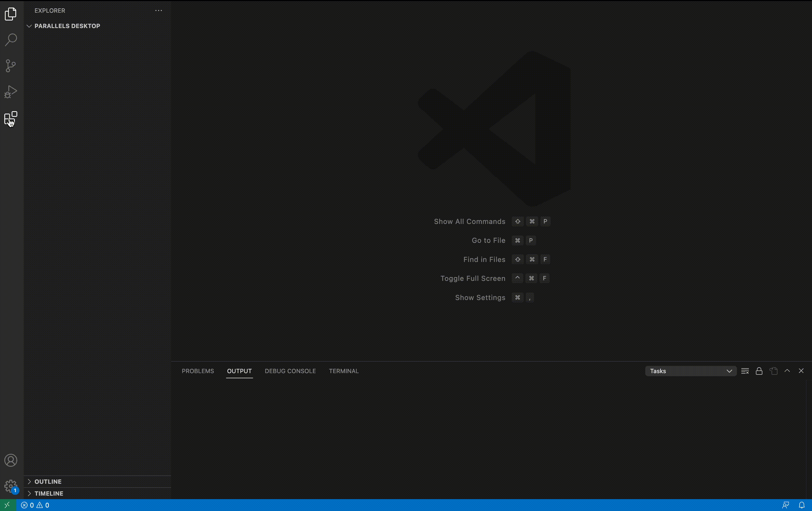Switch to the PROBLEMS tab

197,371
